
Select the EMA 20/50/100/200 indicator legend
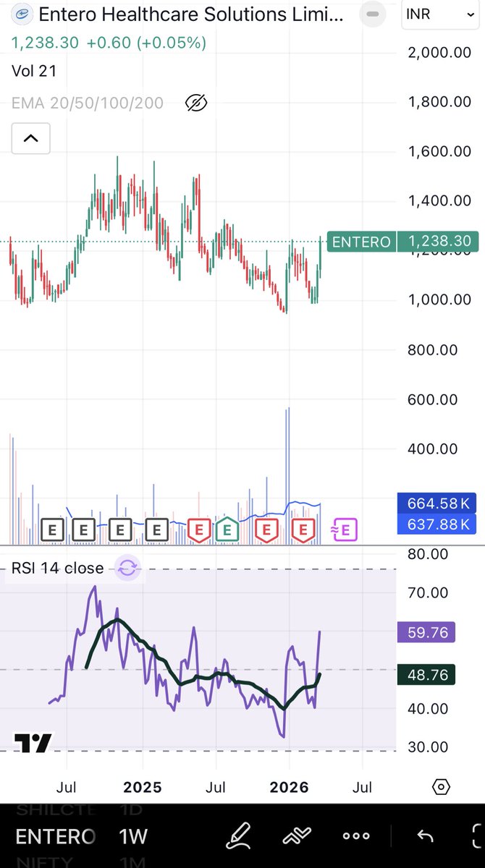pos(88,103)
